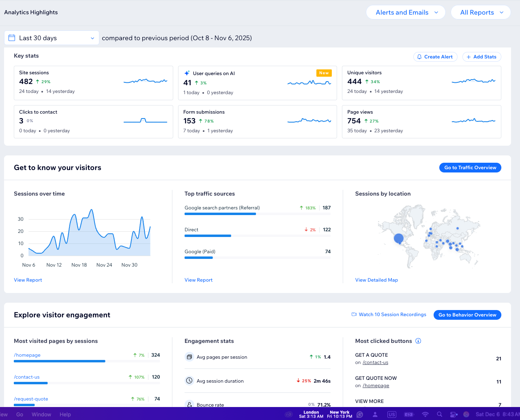The height and width of the screenshot is (420, 520).
Task: Expand the Alerts and Emails dropdown
Action: [x=406, y=13]
